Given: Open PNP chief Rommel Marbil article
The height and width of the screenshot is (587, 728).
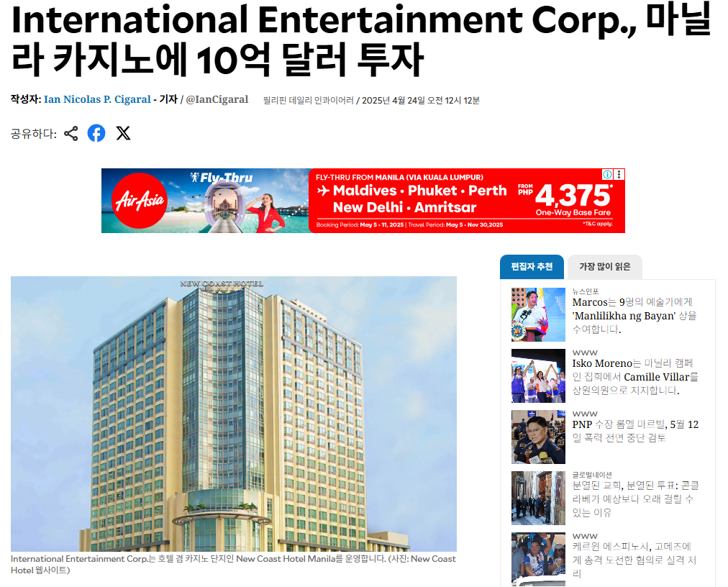Looking at the screenshot, I should (x=635, y=431).
